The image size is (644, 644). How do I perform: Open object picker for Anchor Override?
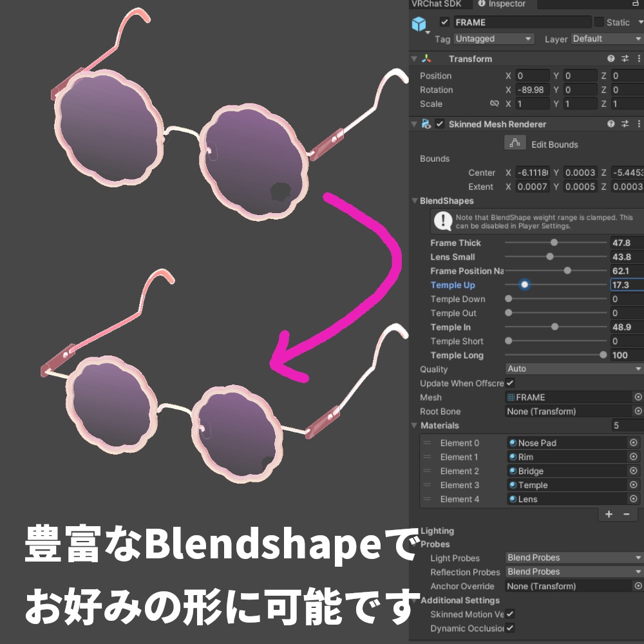638,585
